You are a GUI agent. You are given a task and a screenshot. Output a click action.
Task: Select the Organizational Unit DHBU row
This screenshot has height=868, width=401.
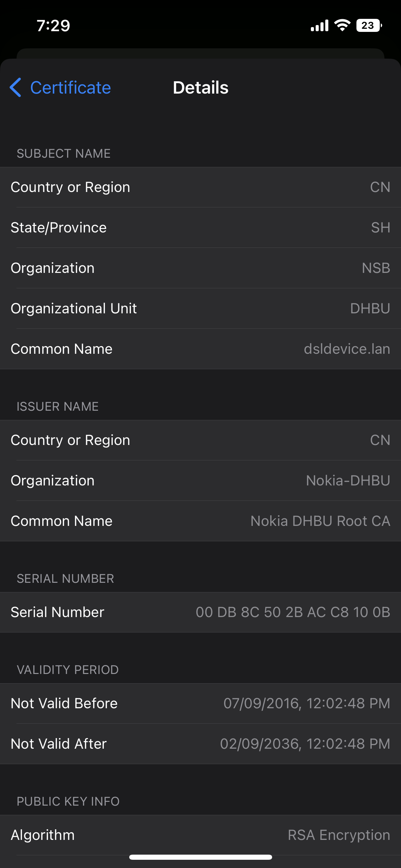coord(200,309)
